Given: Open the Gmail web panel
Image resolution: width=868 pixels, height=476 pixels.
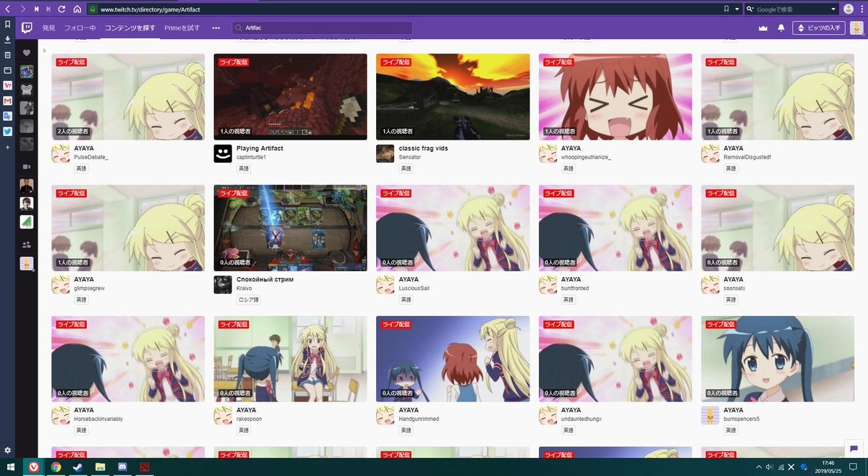Looking at the screenshot, I should click(x=7, y=101).
